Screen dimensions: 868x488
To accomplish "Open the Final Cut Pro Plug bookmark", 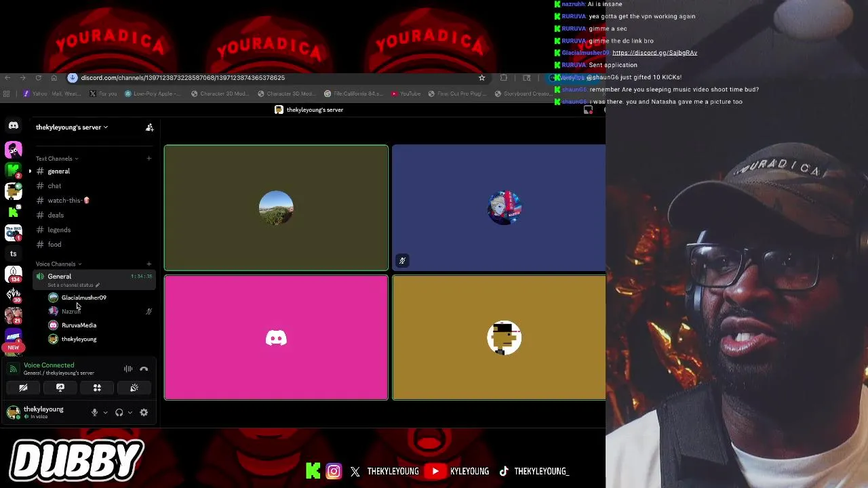I will [458, 94].
